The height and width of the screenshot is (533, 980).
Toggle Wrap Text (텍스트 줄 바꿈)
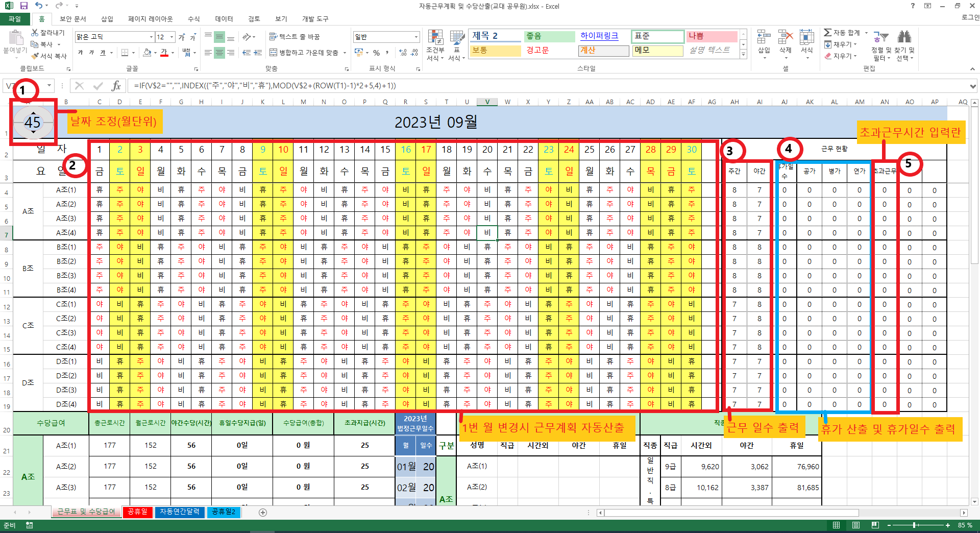[x=295, y=37]
